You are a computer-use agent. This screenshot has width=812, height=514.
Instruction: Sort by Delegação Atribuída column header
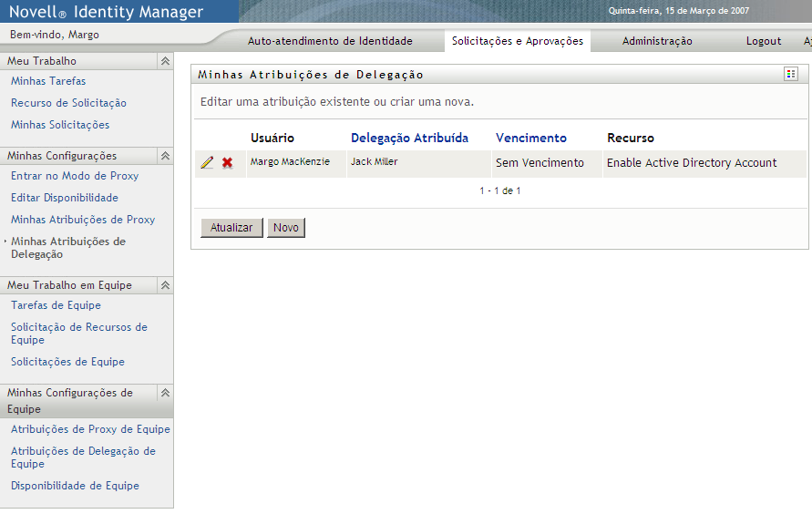tap(409, 138)
